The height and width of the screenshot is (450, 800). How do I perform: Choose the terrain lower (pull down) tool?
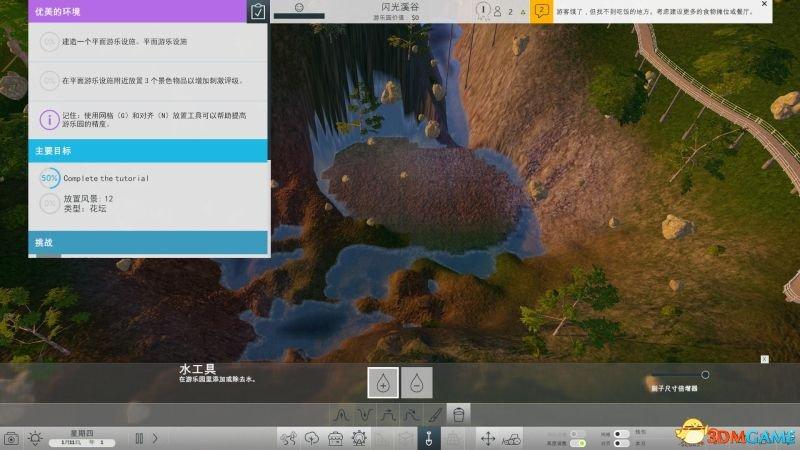[x=364, y=415]
